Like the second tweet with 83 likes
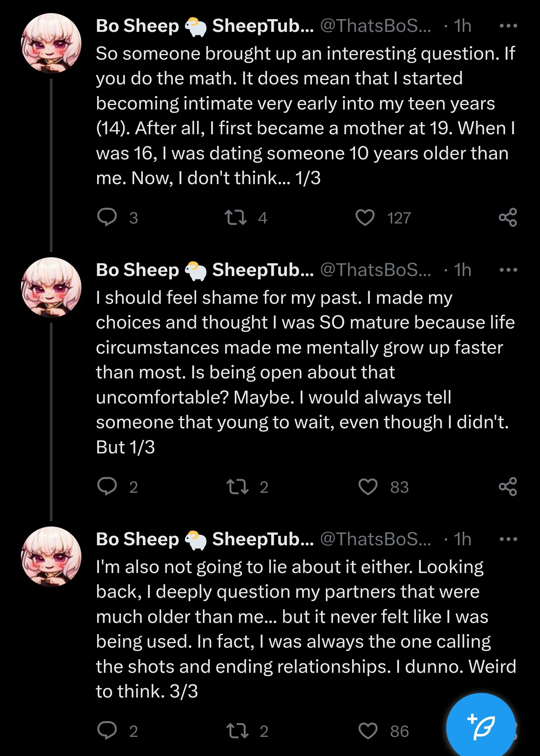540x756 pixels. 368,487
